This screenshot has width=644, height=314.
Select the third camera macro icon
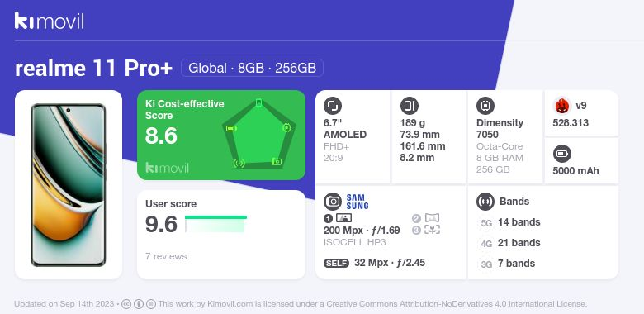click(x=432, y=230)
